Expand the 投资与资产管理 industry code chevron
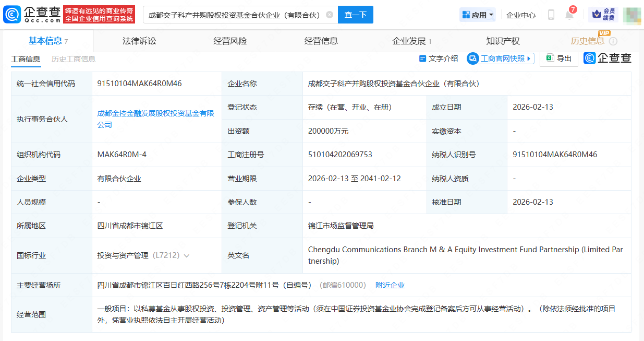 tap(187, 256)
